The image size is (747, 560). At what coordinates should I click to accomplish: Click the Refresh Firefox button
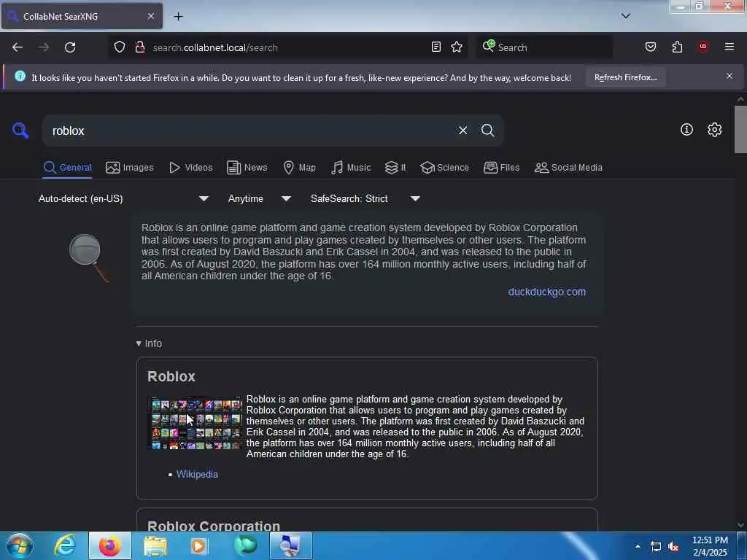tap(625, 77)
